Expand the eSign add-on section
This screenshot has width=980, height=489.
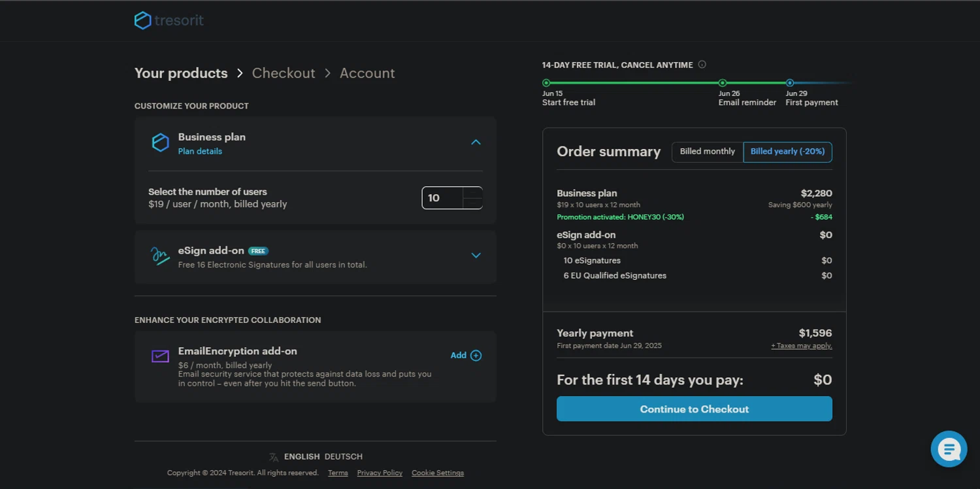pos(476,256)
